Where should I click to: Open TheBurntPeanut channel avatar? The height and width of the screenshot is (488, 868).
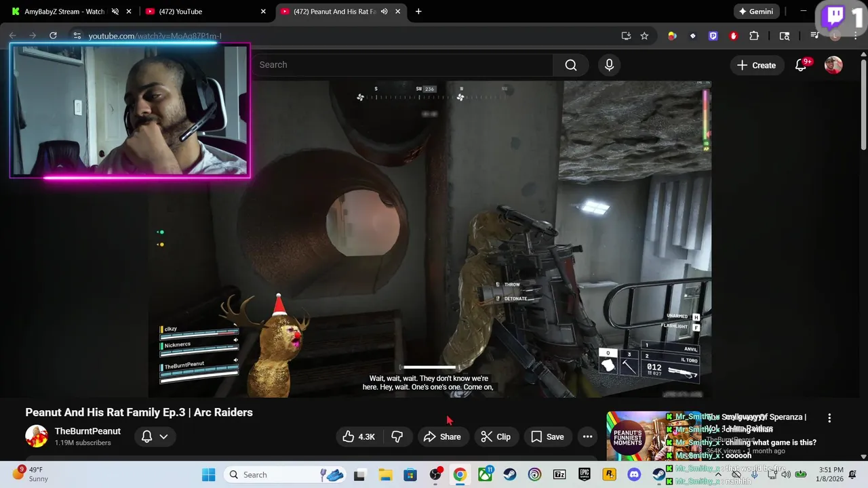coord(37,436)
